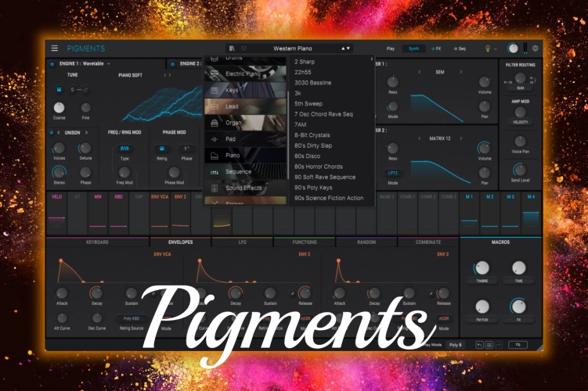This screenshot has width=588, height=391.
Task: Click the Coarse tune knob
Action: point(59,108)
